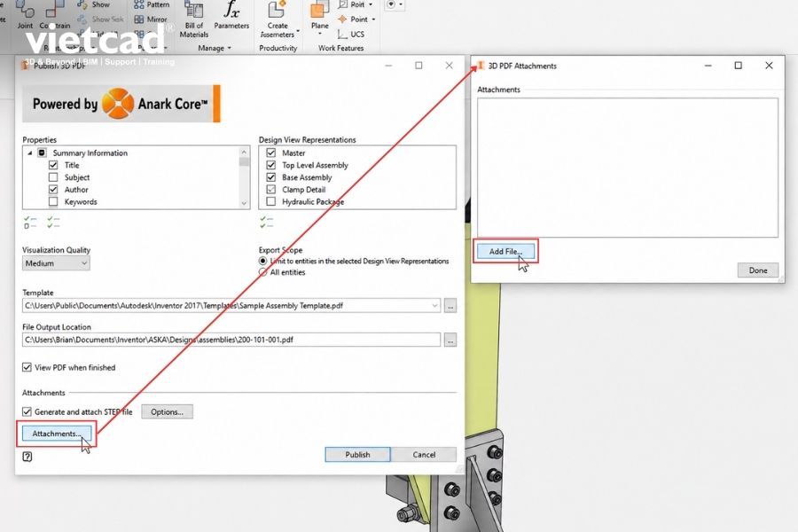
Task: Browse for File Output Location ellipsis button
Action: click(450, 340)
